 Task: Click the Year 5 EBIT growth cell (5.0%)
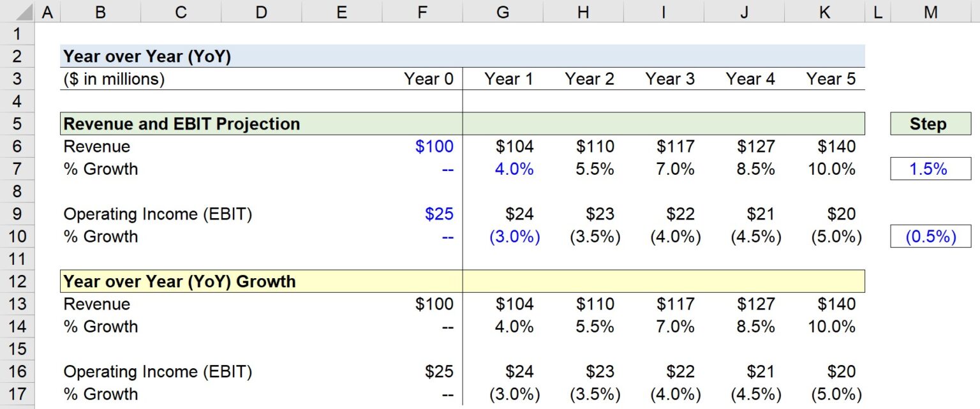tap(836, 236)
